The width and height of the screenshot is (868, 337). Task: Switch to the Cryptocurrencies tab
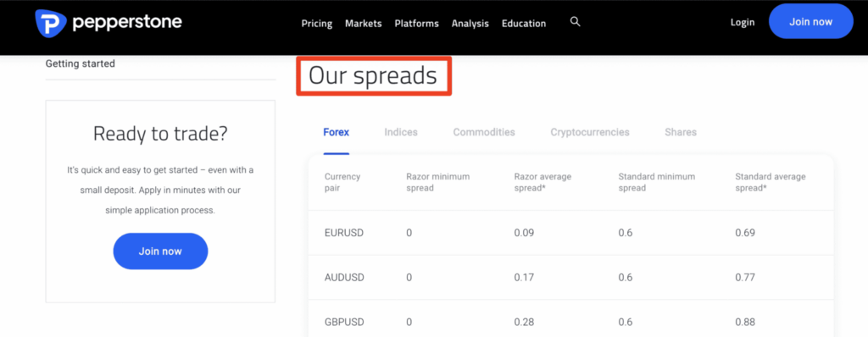coord(590,132)
